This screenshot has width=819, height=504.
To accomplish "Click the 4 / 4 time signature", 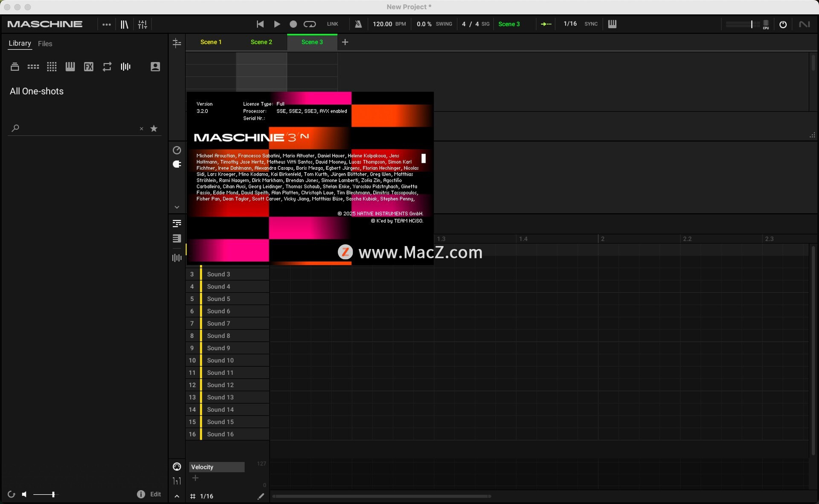I will (x=470, y=24).
